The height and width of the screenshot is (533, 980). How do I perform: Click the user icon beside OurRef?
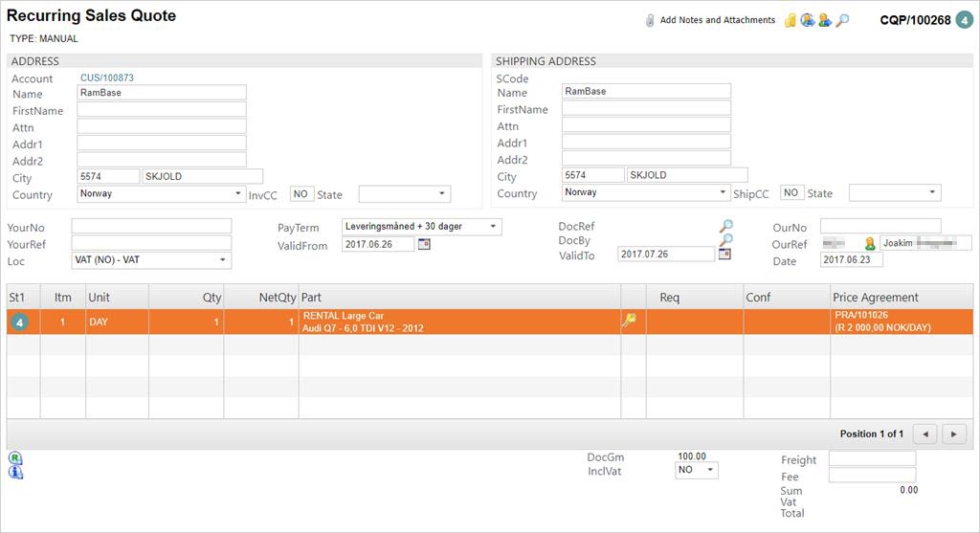coord(870,243)
